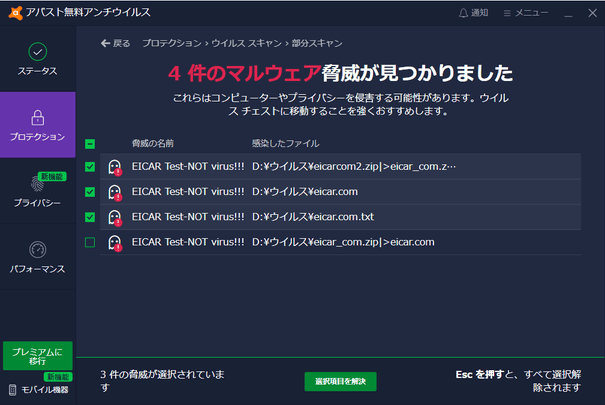Click the mobile phone icon beside モバイル機器
This screenshot has width=605, height=405.
pyautogui.click(x=12, y=390)
